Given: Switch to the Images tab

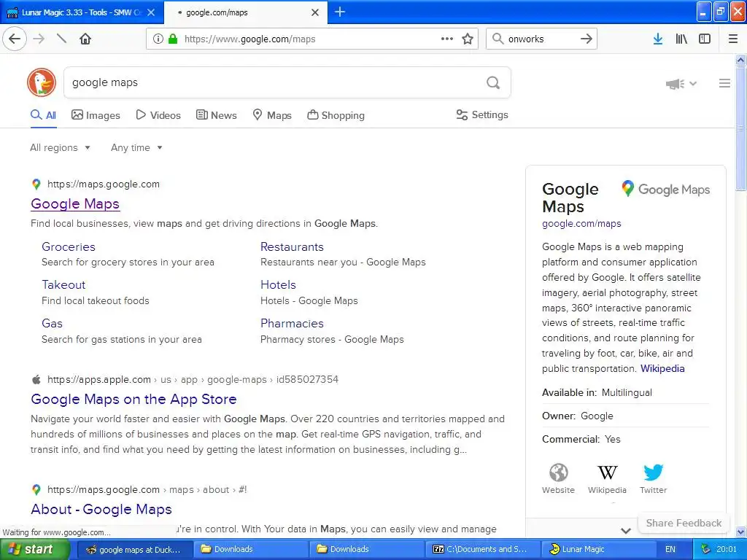Looking at the screenshot, I should 96,115.
